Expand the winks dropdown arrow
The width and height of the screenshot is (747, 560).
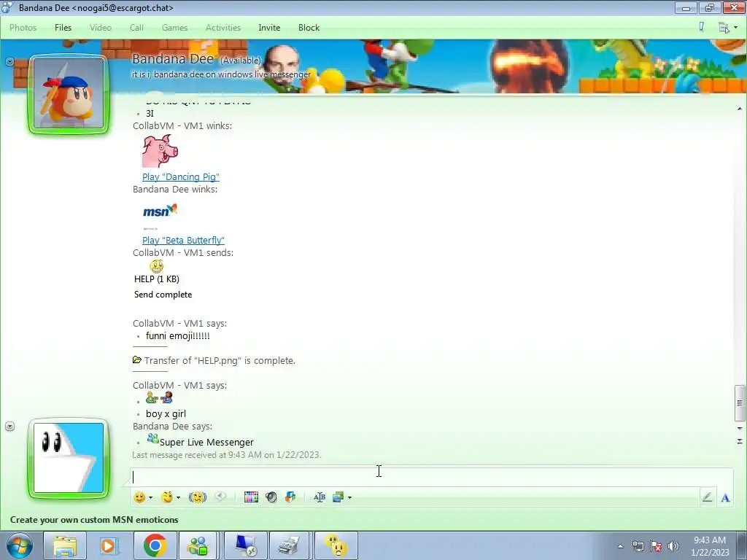click(178, 497)
